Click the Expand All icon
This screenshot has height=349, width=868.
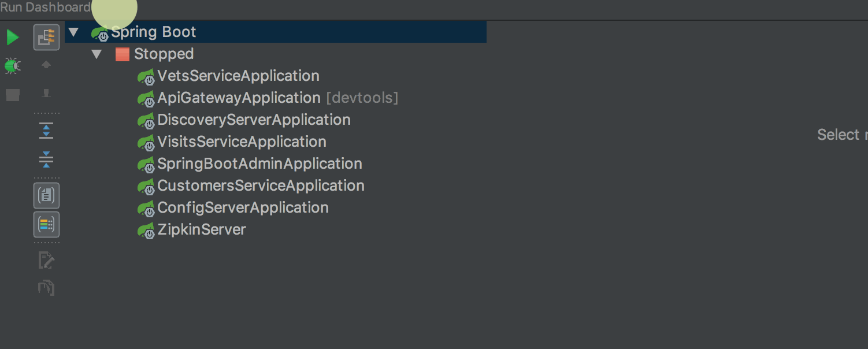pos(46,131)
